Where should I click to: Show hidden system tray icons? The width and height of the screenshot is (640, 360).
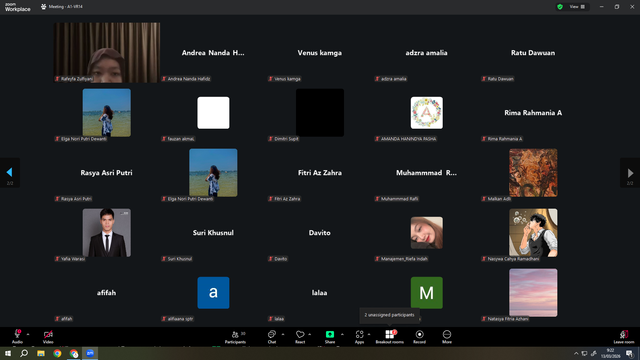tap(576, 353)
